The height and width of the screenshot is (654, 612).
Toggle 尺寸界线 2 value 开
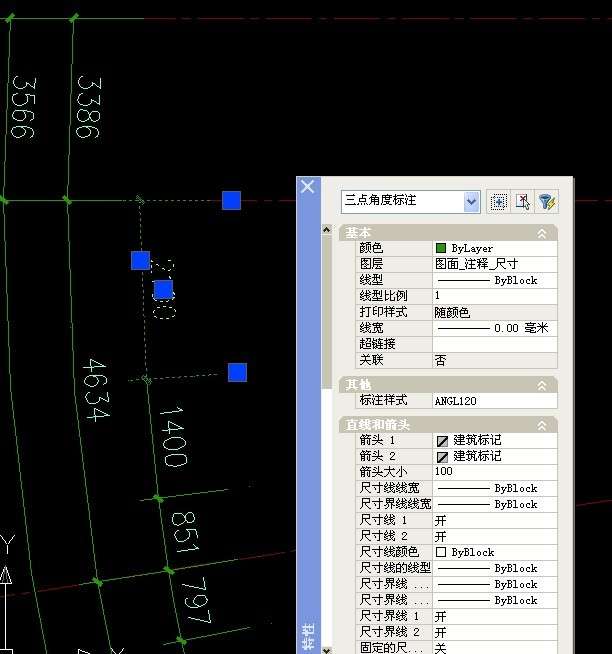point(495,632)
